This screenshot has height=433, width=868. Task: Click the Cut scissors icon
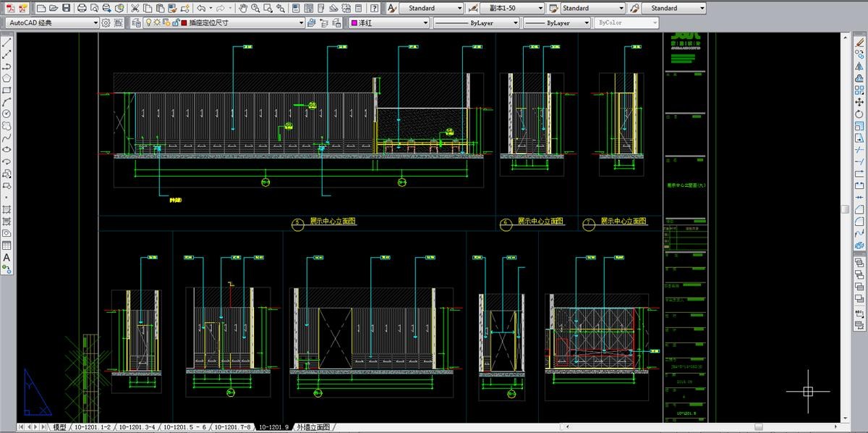(135, 8)
